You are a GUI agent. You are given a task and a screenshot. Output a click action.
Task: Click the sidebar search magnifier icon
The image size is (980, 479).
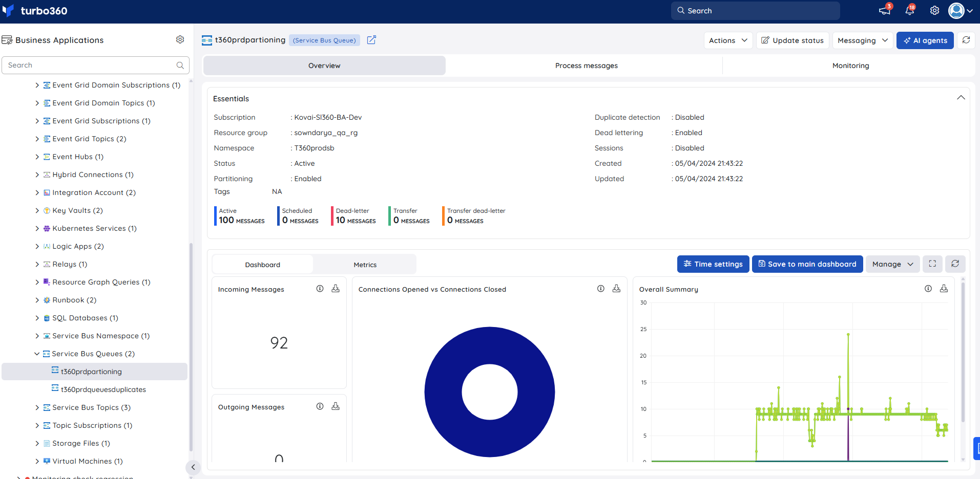tap(180, 65)
